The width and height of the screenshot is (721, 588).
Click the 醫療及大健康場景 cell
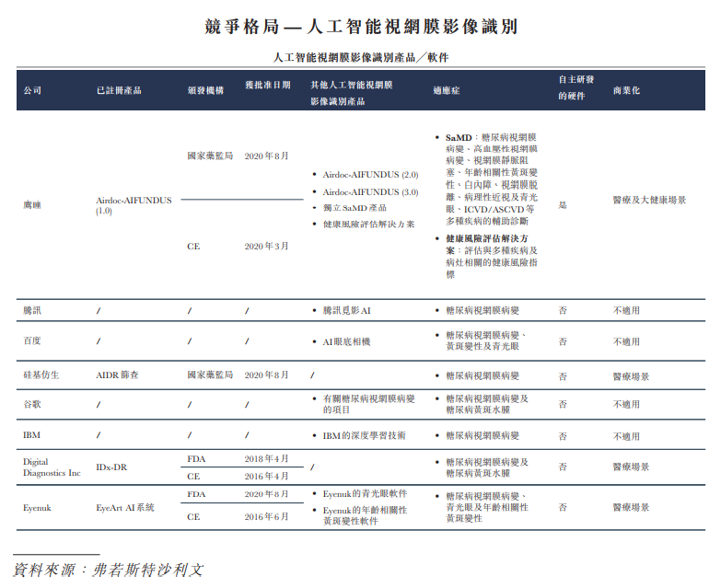click(x=649, y=200)
